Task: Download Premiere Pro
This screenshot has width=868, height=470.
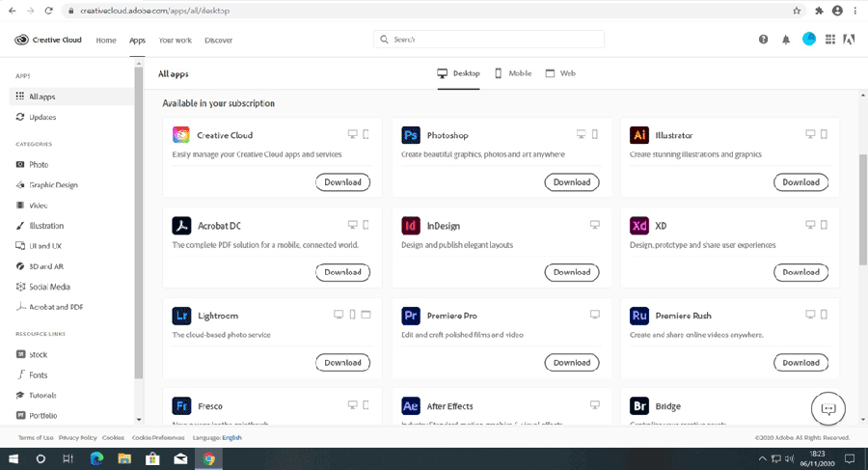Action: tap(572, 363)
